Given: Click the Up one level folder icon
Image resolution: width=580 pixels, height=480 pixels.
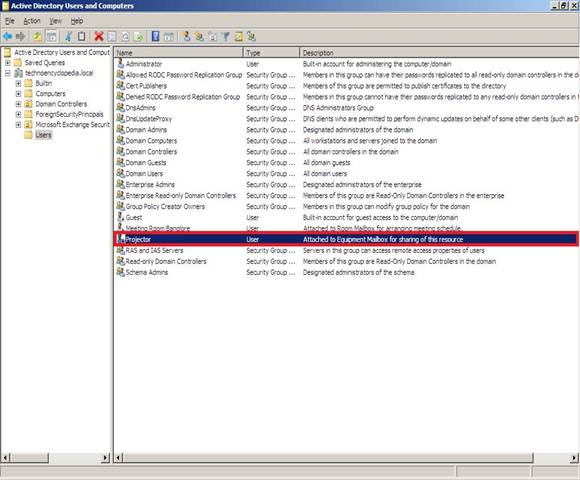Looking at the screenshot, I should click(x=38, y=36).
